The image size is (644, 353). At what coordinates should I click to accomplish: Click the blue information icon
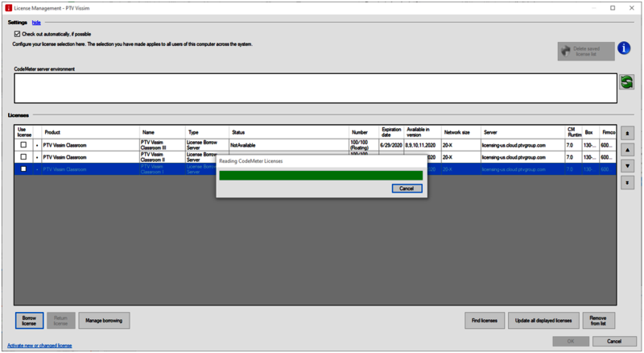tap(624, 49)
